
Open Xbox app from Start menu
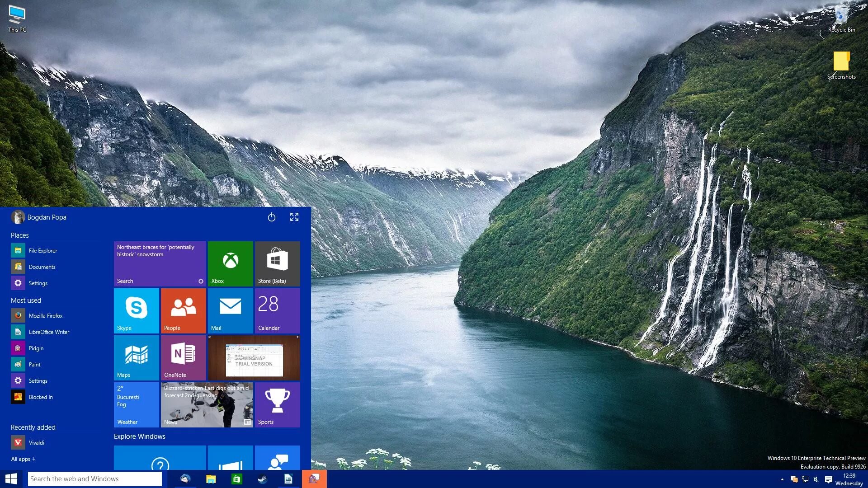tap(230, 262)
